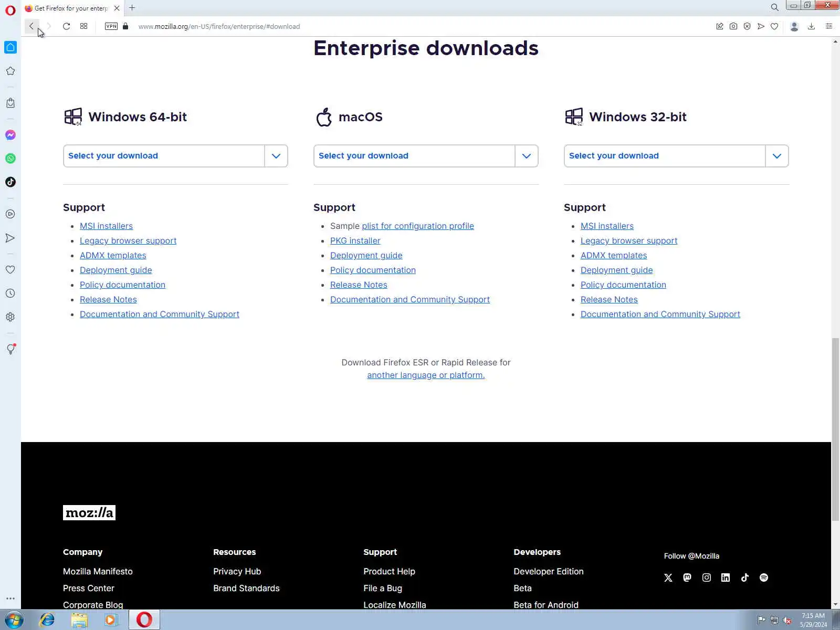The height and width of the screenshot is (630, 840).
Task: Open Developer Edition footer link
Action: click(x=549, y=571)
